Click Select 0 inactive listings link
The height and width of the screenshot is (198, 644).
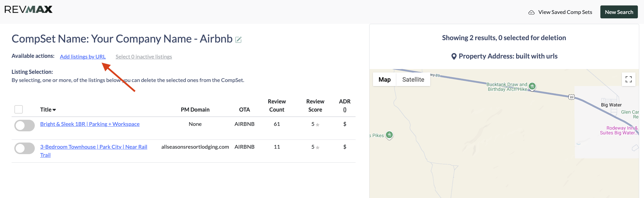point(144,56)
